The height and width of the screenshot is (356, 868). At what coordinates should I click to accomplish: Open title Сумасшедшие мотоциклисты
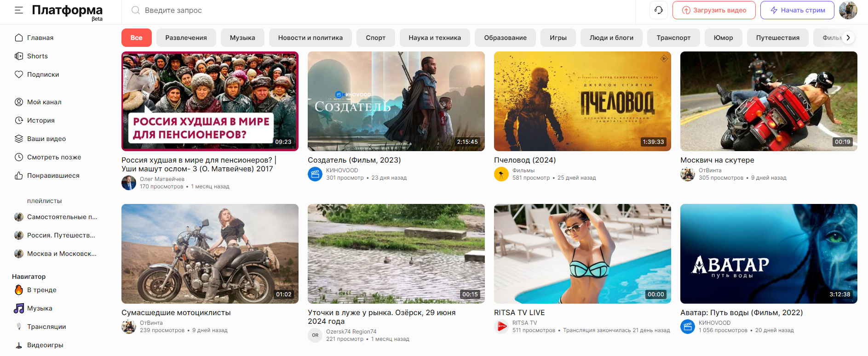176,312
